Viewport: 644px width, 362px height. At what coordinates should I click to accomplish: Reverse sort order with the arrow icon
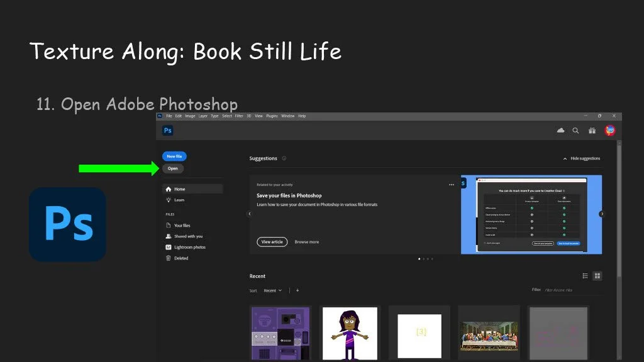point(297,290)
